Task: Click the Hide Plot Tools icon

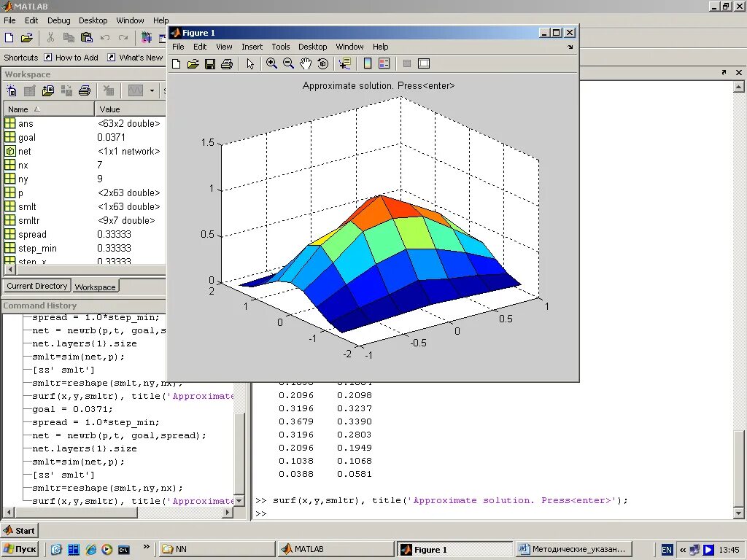Action: click(407, 64)
